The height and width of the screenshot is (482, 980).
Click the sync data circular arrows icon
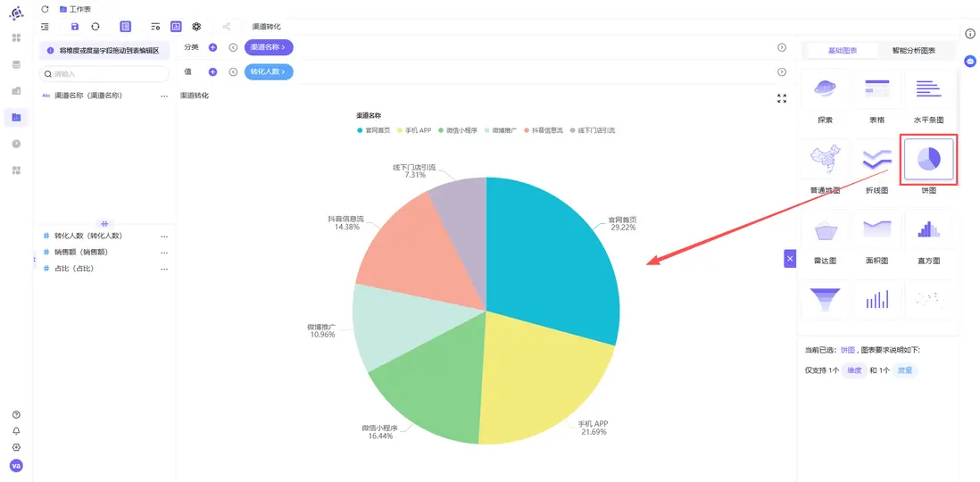coord(95,27)
